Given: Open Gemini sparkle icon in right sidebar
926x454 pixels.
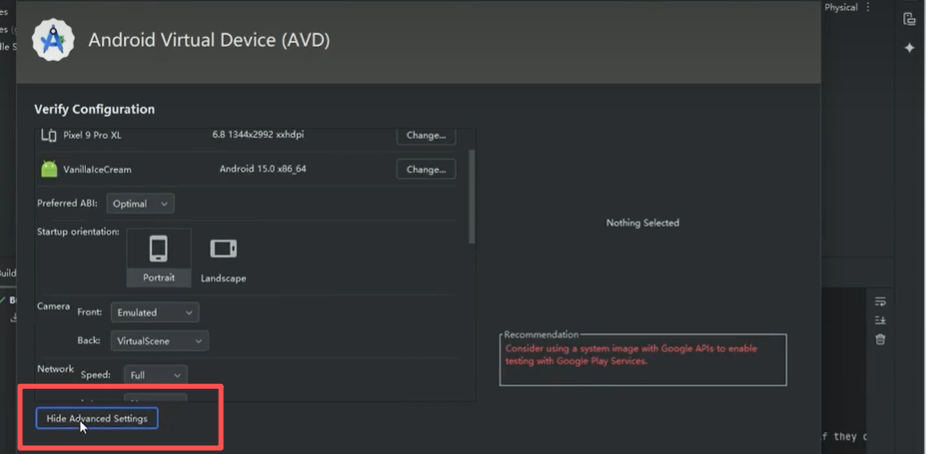Looking at the screenshot, I should tap(909, 48).
